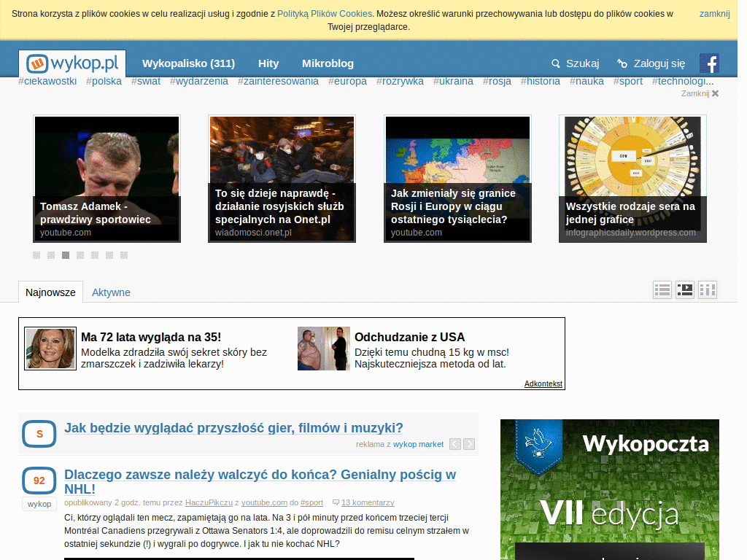Open Tomasz Adamek carousel card

pos(107,179)
